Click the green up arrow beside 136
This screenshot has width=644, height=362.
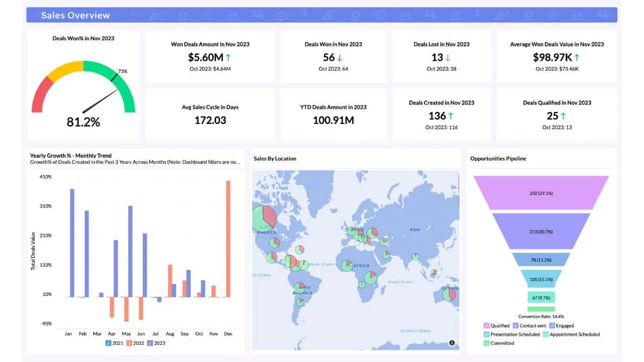[x=451, y=116]
